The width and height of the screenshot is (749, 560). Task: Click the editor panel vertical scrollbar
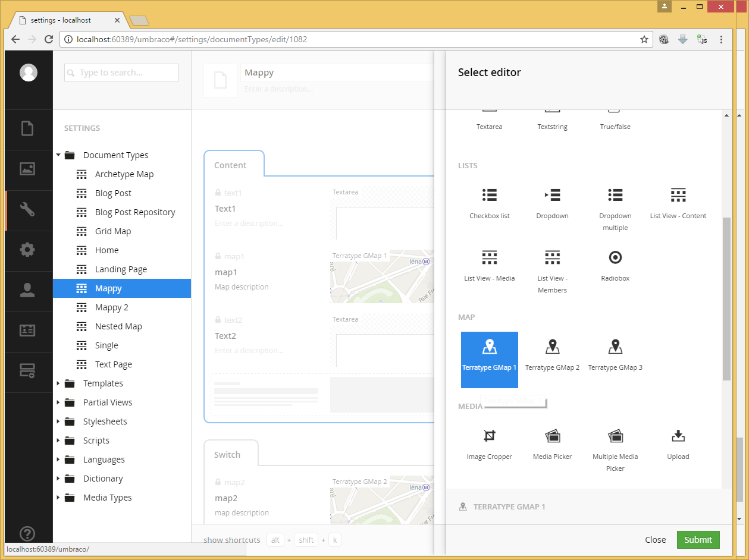[x=726, y=299]
